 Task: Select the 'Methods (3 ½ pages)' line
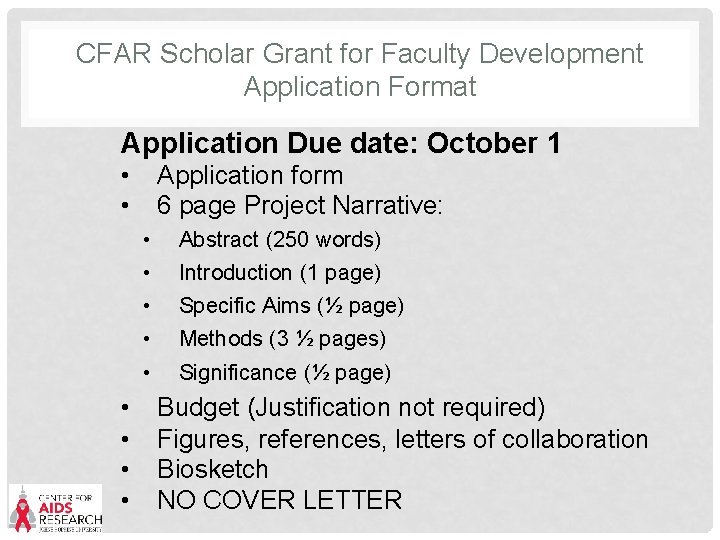[x=282, y=339]
